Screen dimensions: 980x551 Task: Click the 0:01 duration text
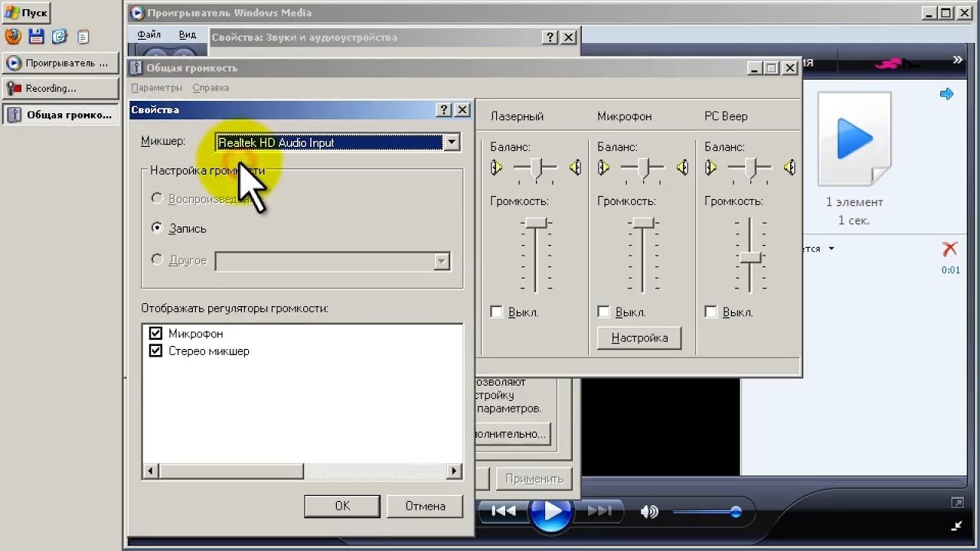point(950,270)
